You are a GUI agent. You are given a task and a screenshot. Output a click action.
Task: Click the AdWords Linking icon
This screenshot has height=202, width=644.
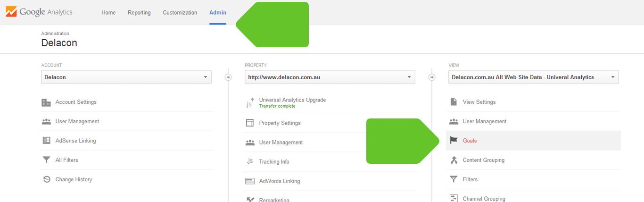[x=250, y=181]
